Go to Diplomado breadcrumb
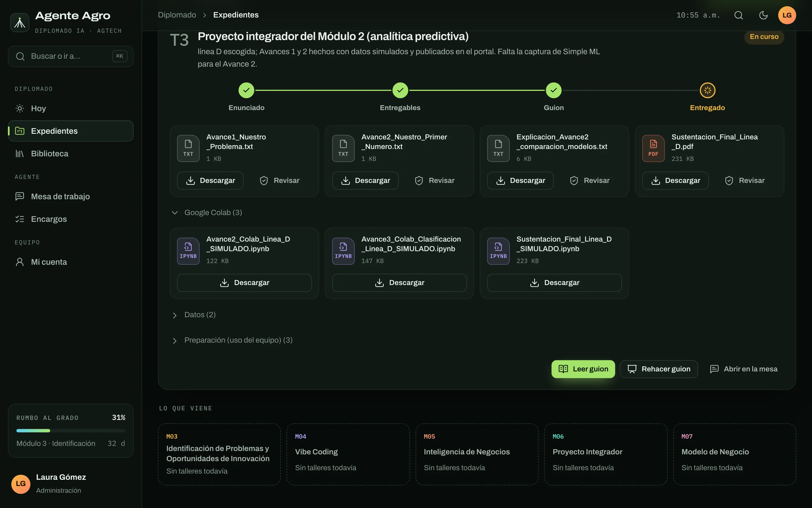812x508 pixels. [177, 15]
